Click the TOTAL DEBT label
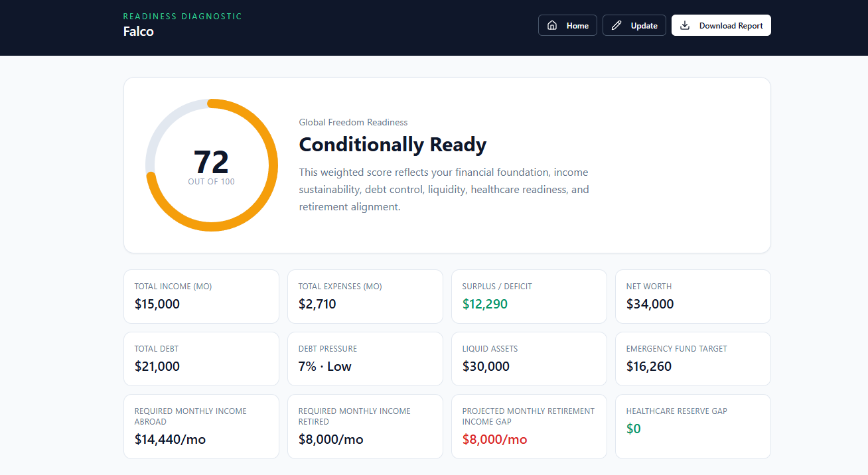 (x=157, y=349)
